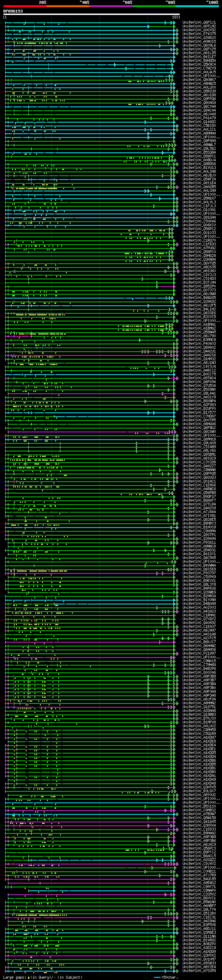222x980 pixels.
Task: Select hit label UniRef100_Q144D2
Action: coord(199,122)
